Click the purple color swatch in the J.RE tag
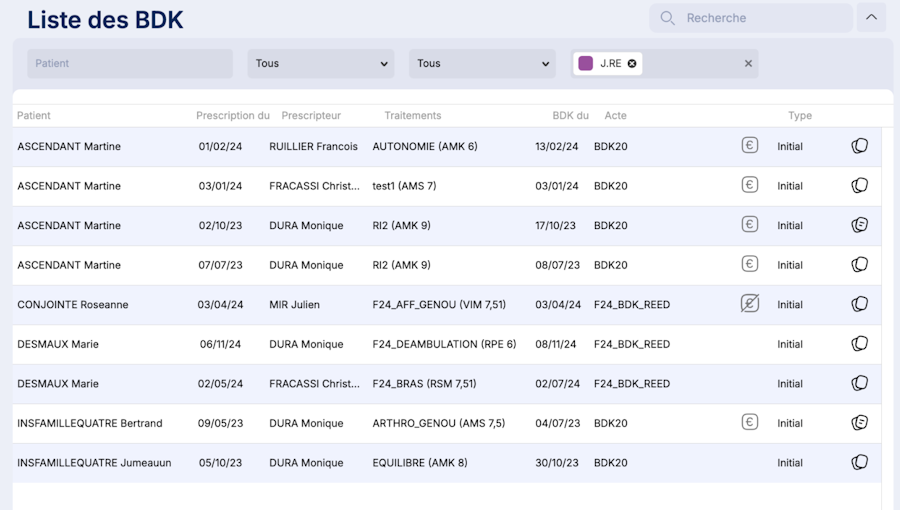The image size is (900, 510). click(586, 64)
